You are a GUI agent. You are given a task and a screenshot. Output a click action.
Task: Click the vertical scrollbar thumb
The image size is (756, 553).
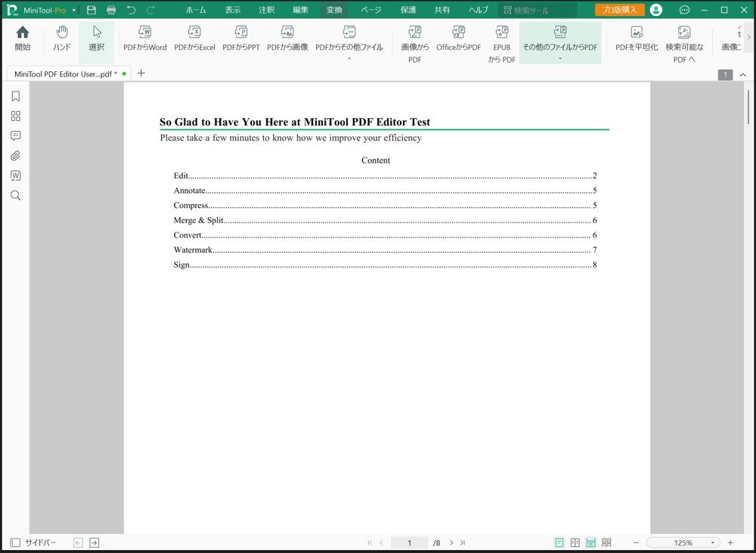tap(748, 107)
